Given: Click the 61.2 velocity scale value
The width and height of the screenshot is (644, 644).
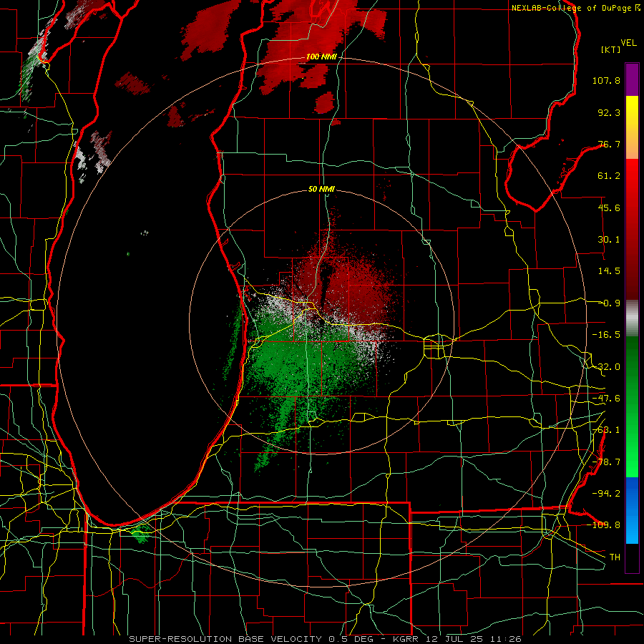Looking at the screenshot, I should [x=609, y=176].
